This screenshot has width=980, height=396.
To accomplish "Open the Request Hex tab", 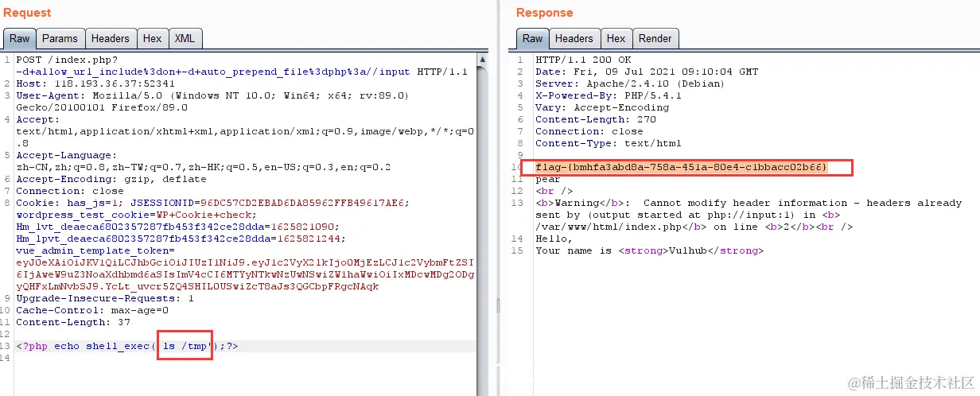I will pyautogui.click(x=152, y=38).
